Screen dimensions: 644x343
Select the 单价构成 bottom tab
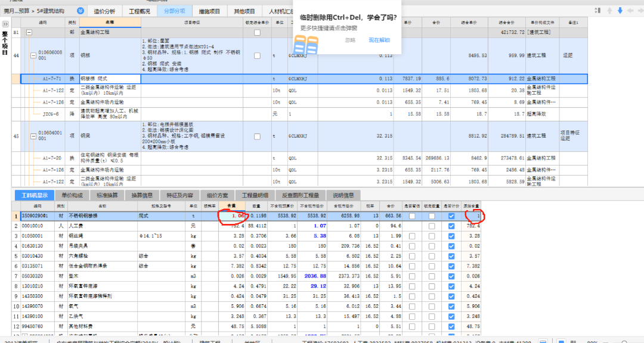[72, 195]
